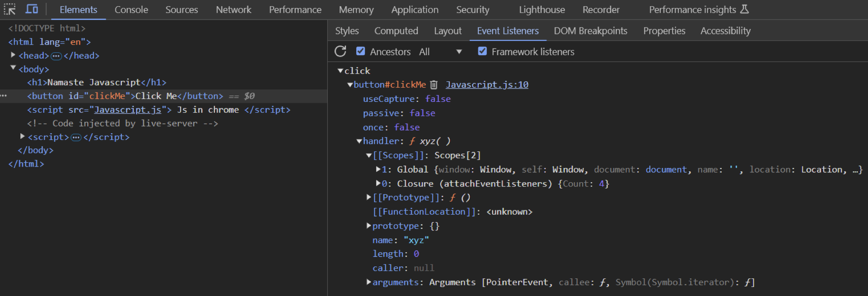
Task: Expand the Global scope entry
Action: click(378, 169)
